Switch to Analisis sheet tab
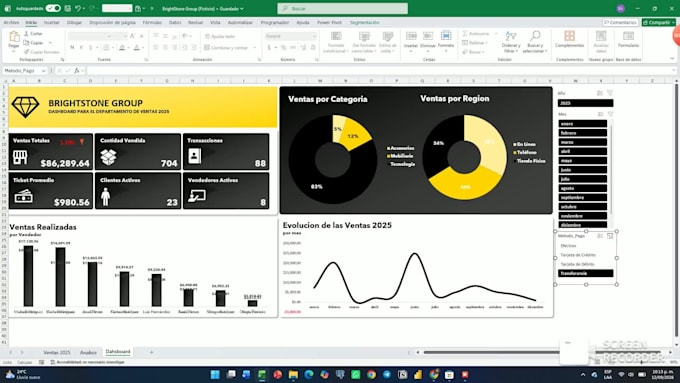The width and height of the screenshot is (680, 383). (88, 352)
